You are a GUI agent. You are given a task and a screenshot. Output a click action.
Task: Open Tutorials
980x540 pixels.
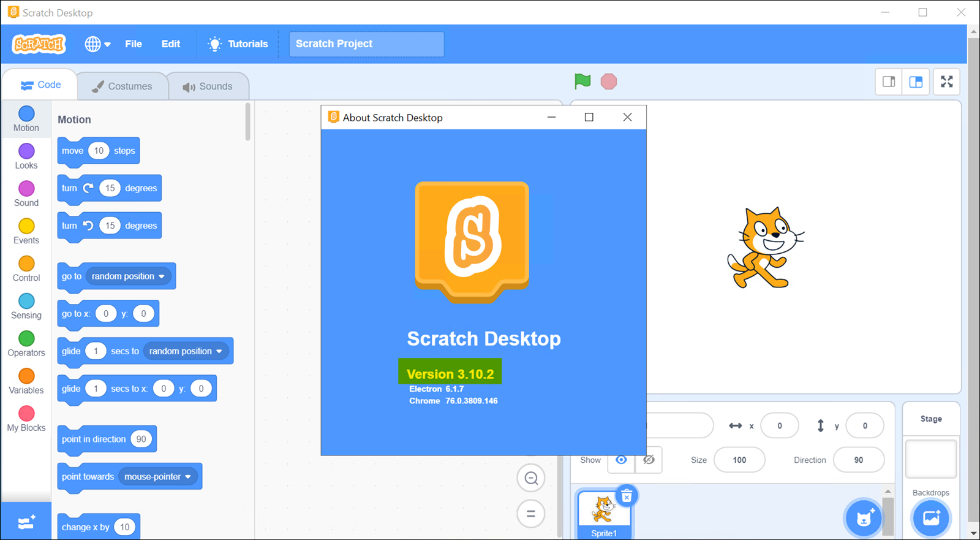[x=238, y=44]
